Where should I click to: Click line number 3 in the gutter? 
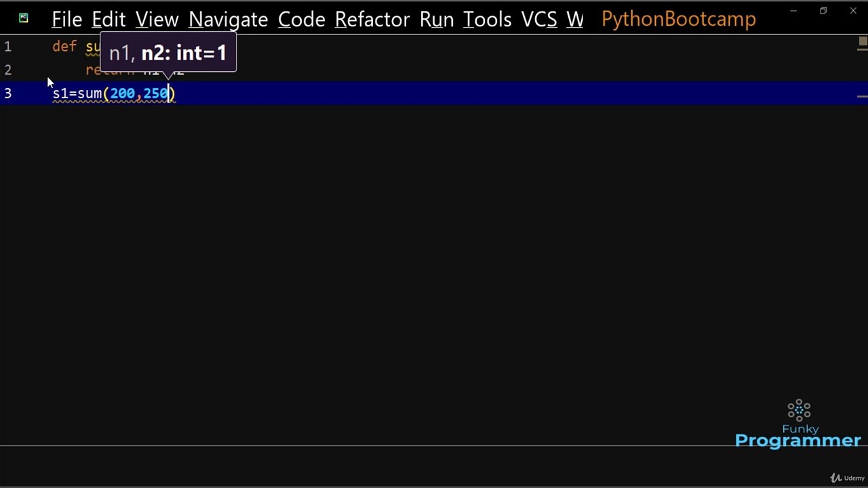7,94
